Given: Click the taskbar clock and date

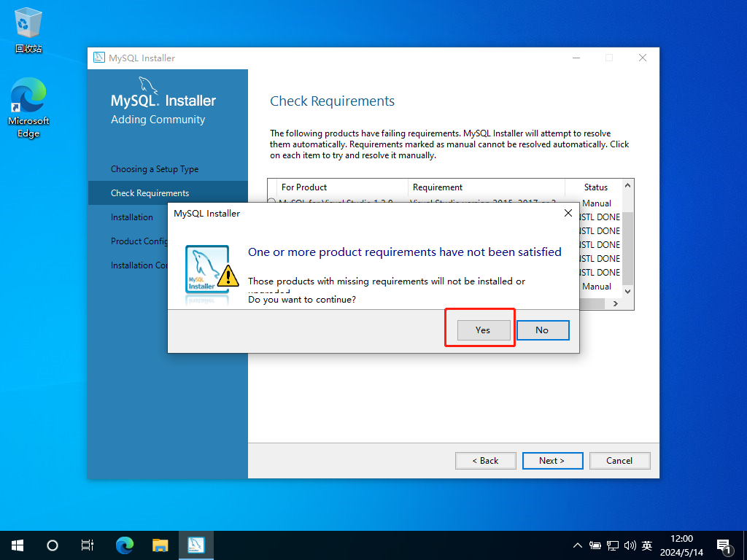Looking at the screenshot, I should pos(681,545).
